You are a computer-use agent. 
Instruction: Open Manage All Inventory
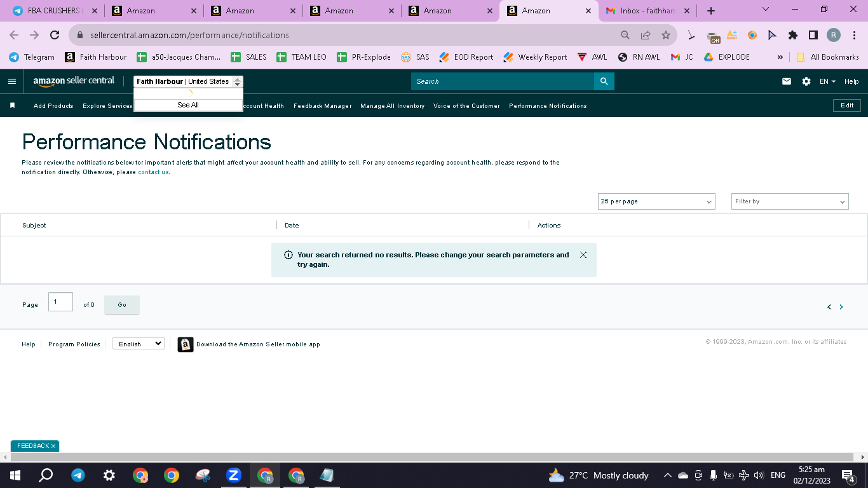(392, 106)
